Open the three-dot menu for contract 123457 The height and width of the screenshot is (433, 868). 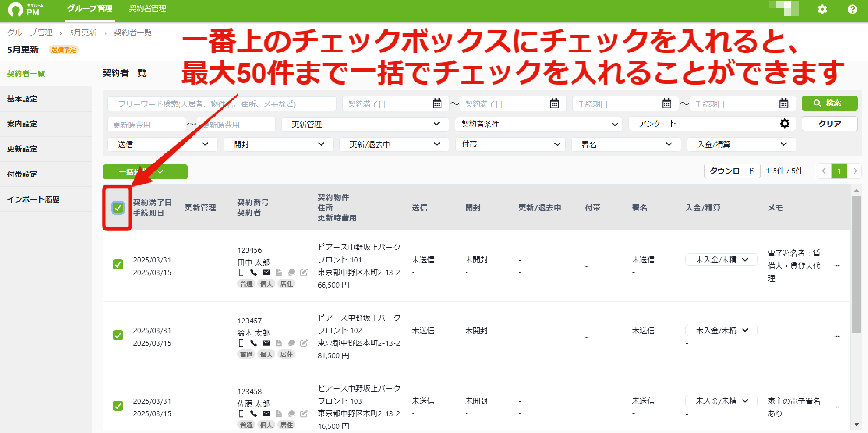[836, 336]
